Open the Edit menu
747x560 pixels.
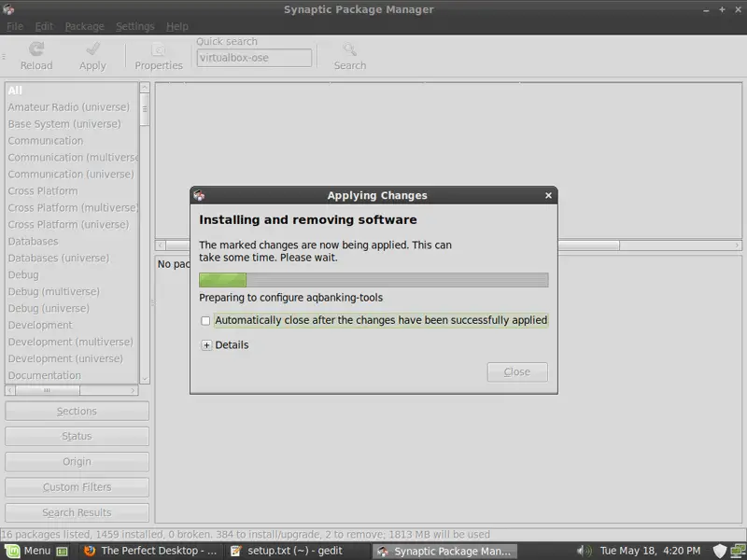pyautogui.click(x=44, y=26)
